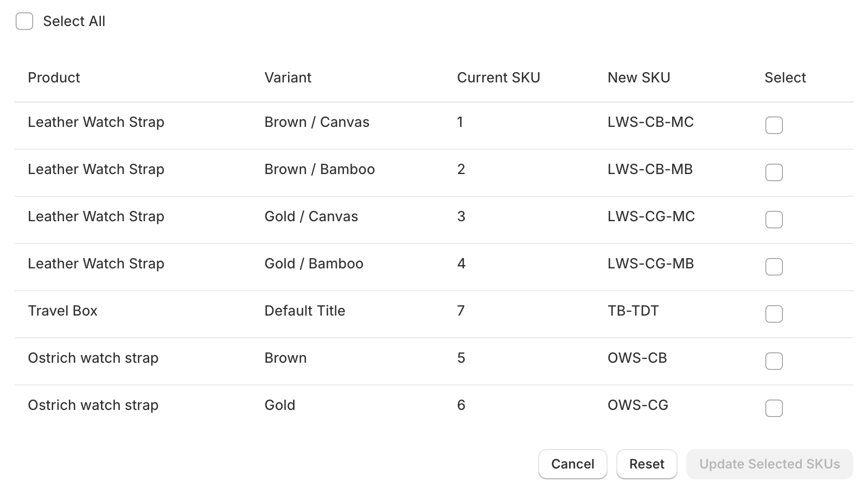Click the Product column header
The image size is (868, 488).
click(54, 78)
